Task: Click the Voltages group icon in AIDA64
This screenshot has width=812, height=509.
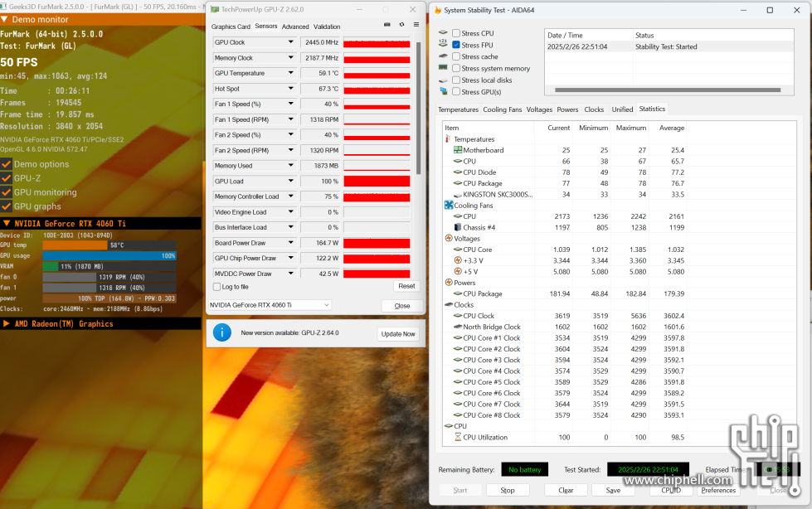Action: tap(449, 238)
